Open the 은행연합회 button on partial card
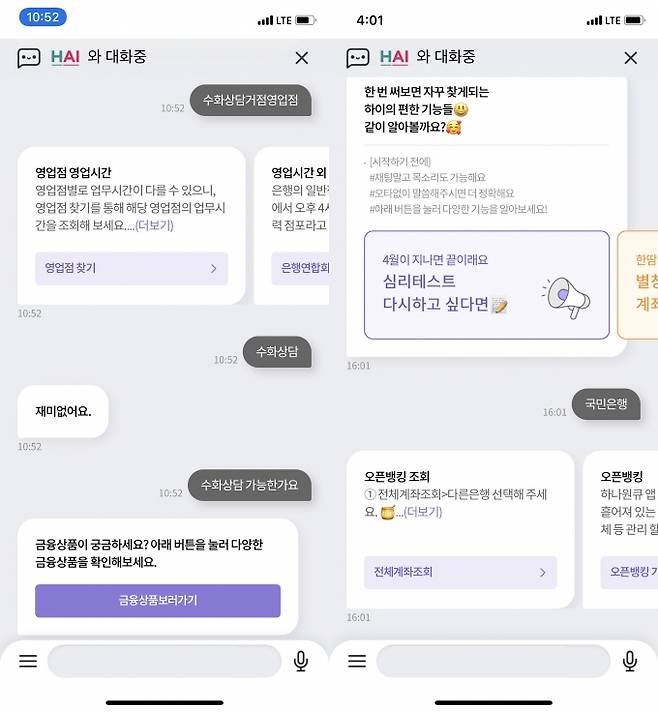 [x=300, y=268]
